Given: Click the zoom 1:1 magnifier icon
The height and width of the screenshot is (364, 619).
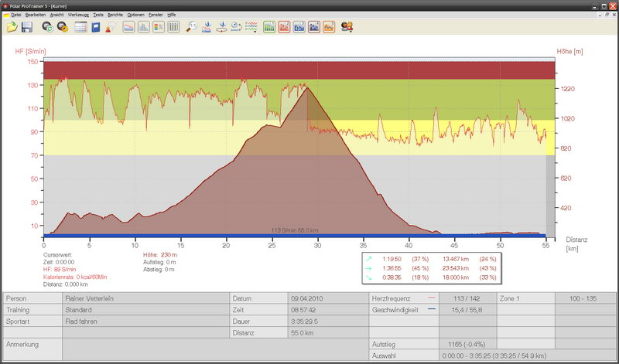Looking at the screenshot, I should click(x=191, y=27).
